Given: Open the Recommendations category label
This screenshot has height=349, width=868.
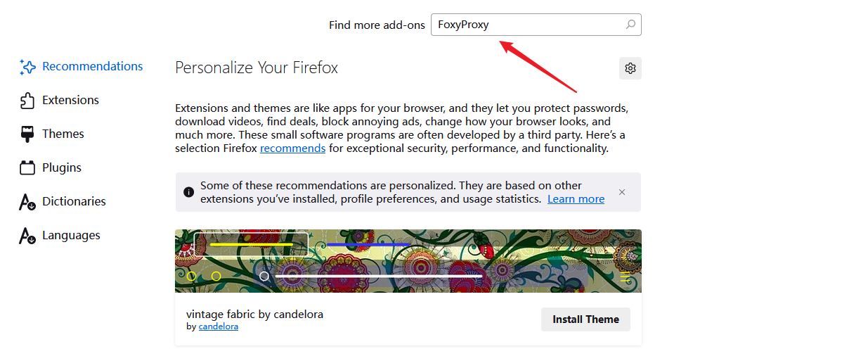Looking at the screenshot, I should [92, 66].
